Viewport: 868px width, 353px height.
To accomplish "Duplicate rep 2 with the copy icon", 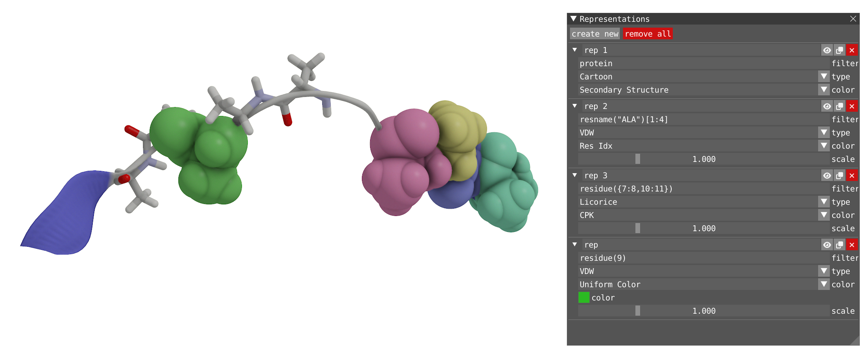I will coord(839,106).
